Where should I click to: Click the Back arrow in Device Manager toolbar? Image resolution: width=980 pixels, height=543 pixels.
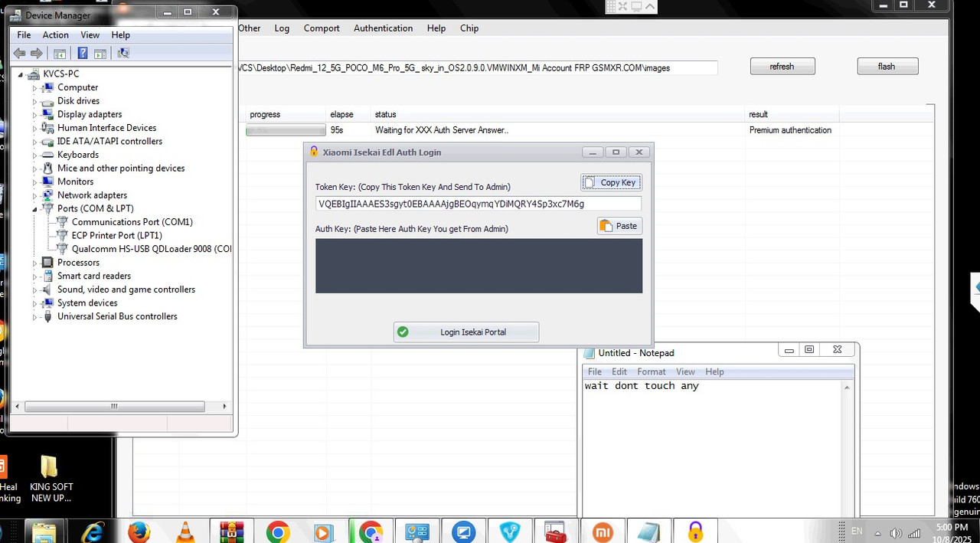(x=19, y=53)
